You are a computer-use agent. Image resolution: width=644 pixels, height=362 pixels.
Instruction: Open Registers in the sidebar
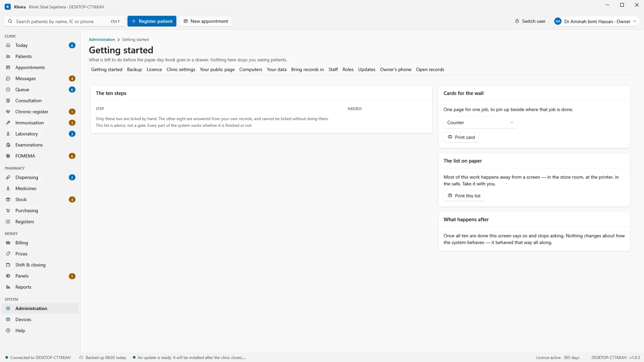point(40,222)
